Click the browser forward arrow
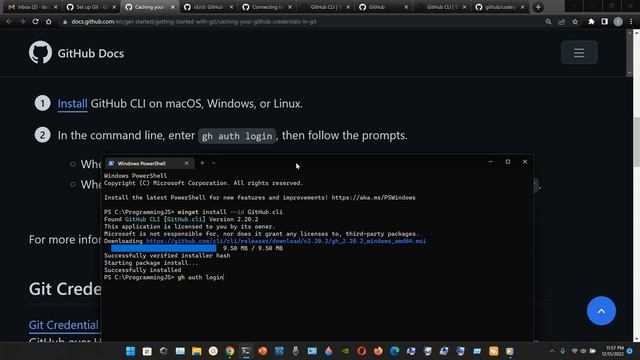Image resolution: width=640 pixels, height=360 pixels. coord(22,22)
